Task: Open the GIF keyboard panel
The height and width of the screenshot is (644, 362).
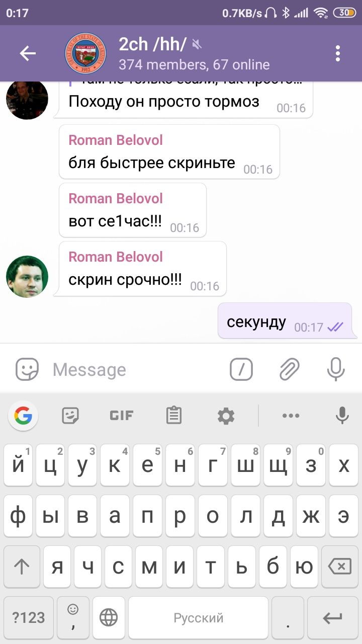Action: click(122, 416)
